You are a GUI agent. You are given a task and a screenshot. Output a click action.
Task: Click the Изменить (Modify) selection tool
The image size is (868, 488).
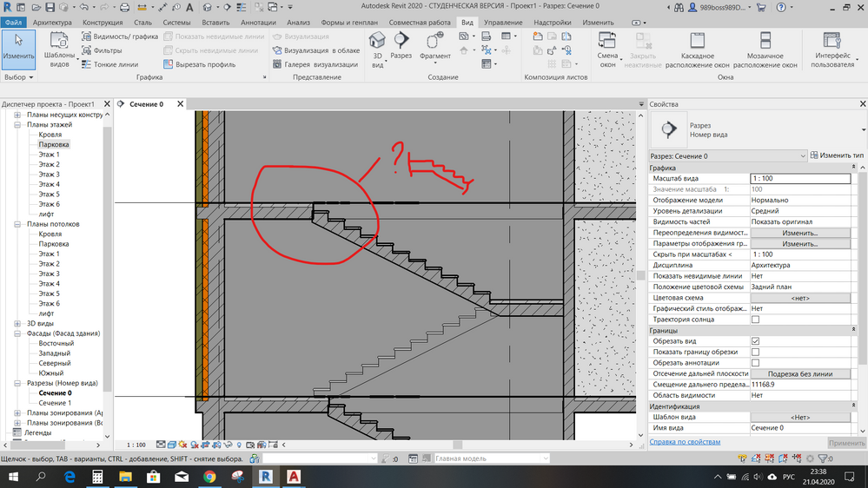[18, 49]
